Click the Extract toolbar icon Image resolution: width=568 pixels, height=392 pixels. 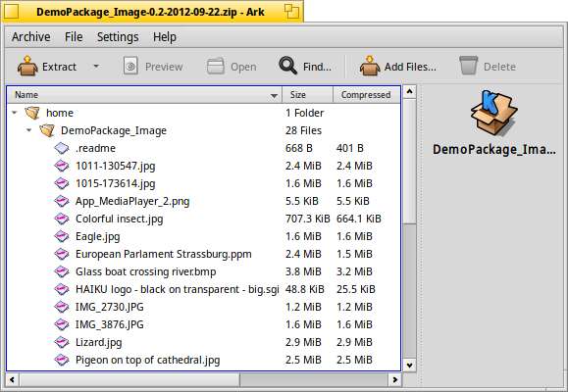pos(27,66)
